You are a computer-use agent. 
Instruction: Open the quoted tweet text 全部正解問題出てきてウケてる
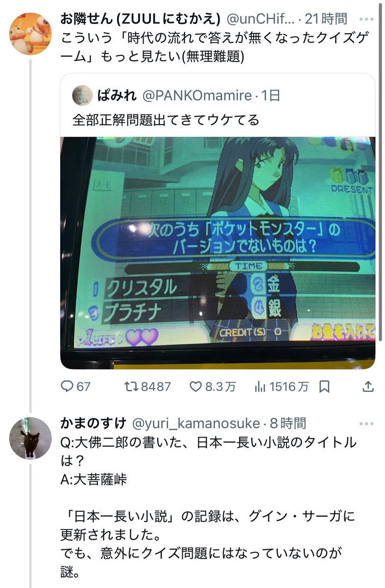pyautogui.click(x=166, y=119)
